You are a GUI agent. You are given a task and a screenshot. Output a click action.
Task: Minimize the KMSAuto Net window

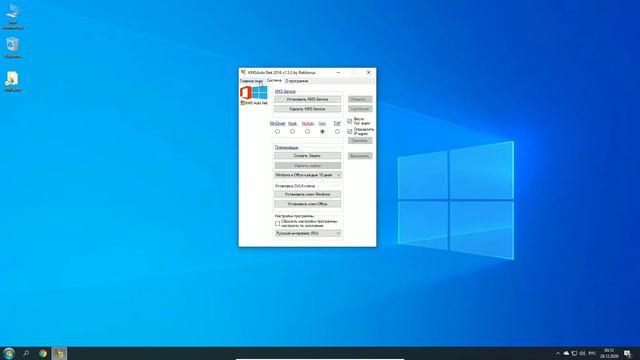[x=338, y=72]
